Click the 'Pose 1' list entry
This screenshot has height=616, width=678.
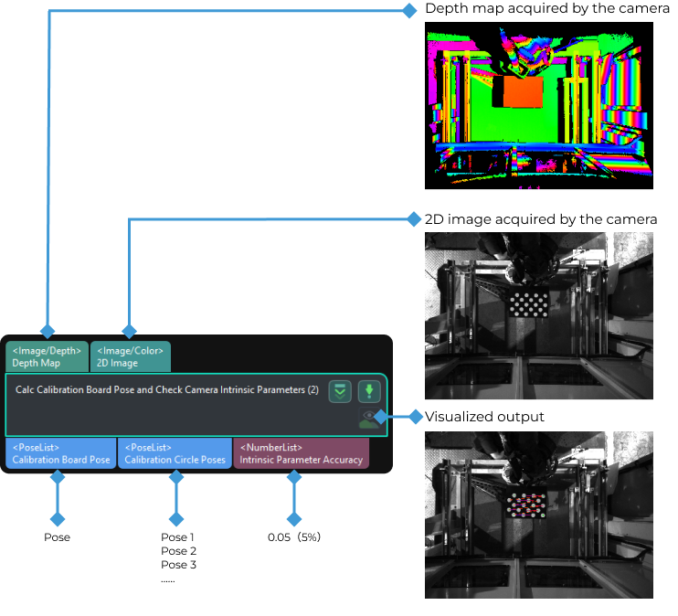coord(177,537)
